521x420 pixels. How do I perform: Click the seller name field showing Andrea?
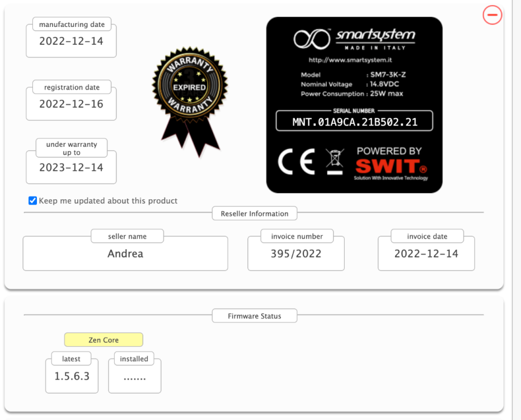(x=125, y=254)
